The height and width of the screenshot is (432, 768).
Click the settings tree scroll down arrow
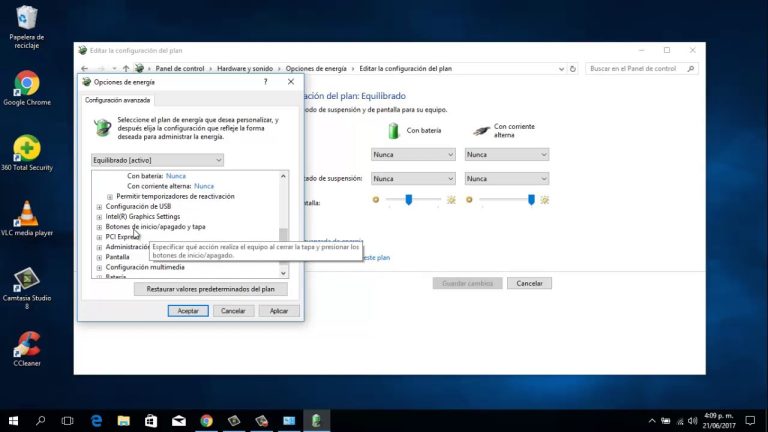283,273
